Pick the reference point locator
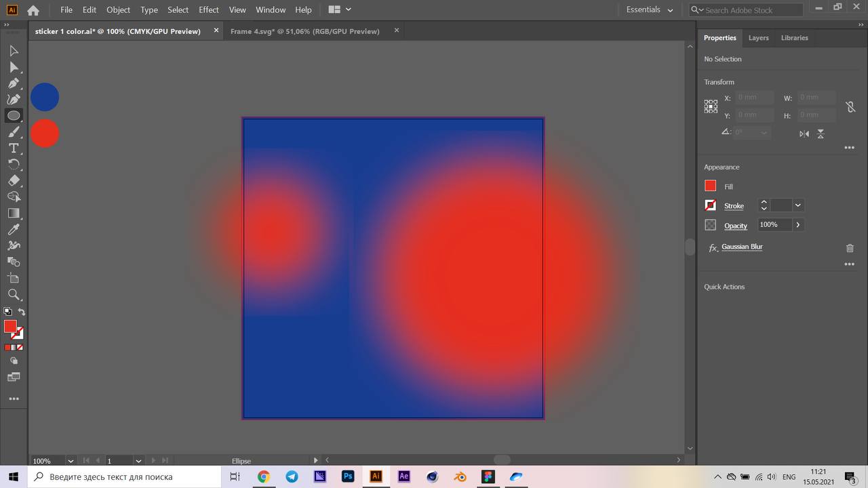 coord(711,106)
